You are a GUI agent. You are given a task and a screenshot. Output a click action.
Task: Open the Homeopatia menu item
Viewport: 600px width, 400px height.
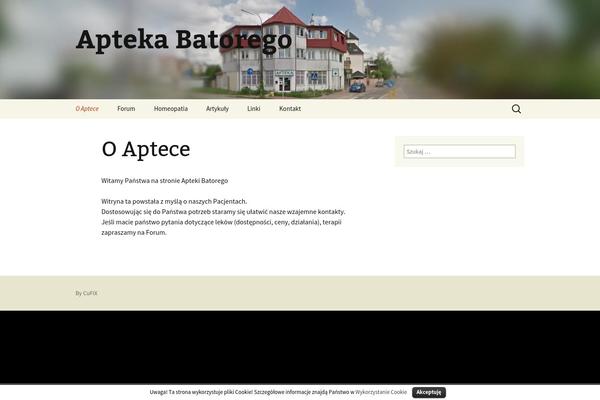(170, 109)
